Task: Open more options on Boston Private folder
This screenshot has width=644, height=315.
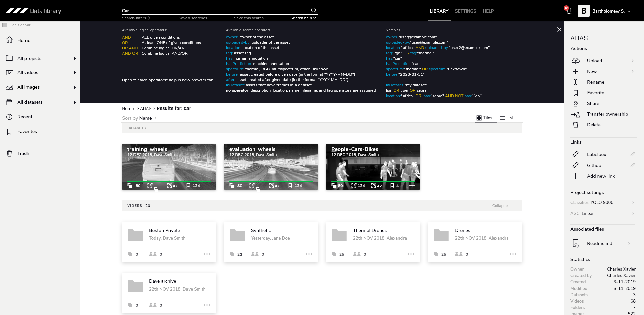Action: (207, 254)
